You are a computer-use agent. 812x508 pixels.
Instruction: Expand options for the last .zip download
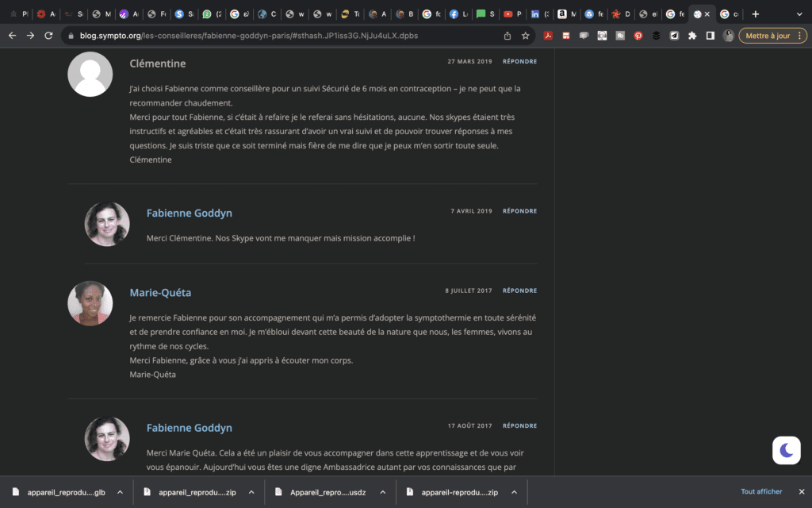point(512,492)
